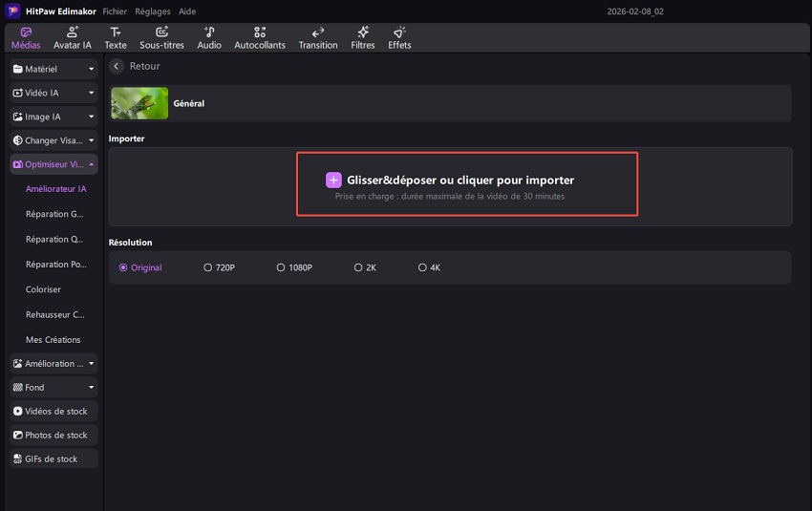This screenshot has height=511, width=812.
Task: Click Glisser&déposer ou cliquer pour importer
Action: pos(460,181)
